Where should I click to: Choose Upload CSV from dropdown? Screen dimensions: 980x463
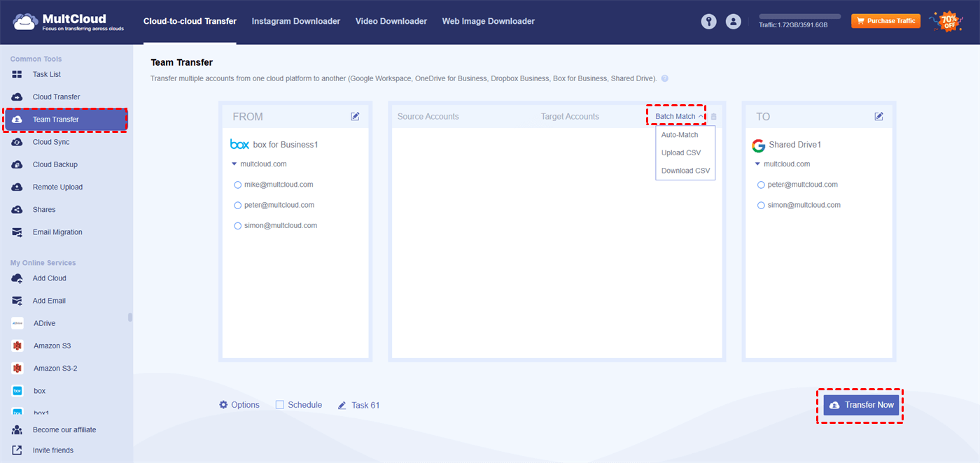[681, 152]
